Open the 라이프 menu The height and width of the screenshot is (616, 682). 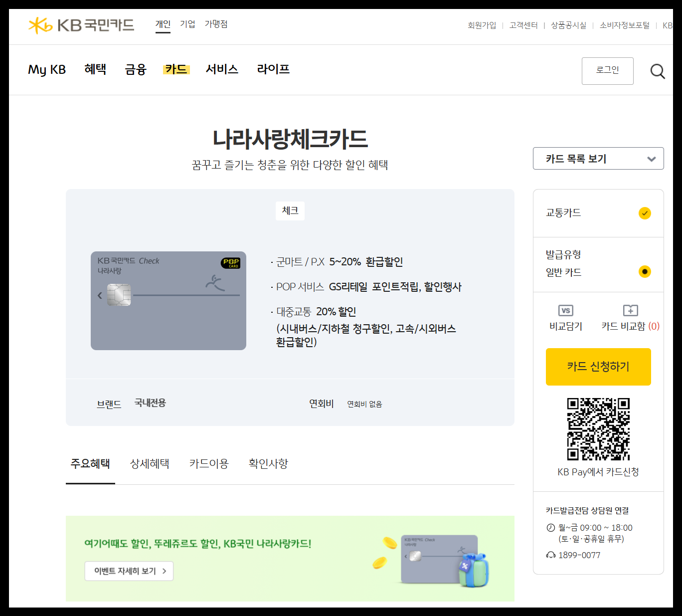coord(273,69)
